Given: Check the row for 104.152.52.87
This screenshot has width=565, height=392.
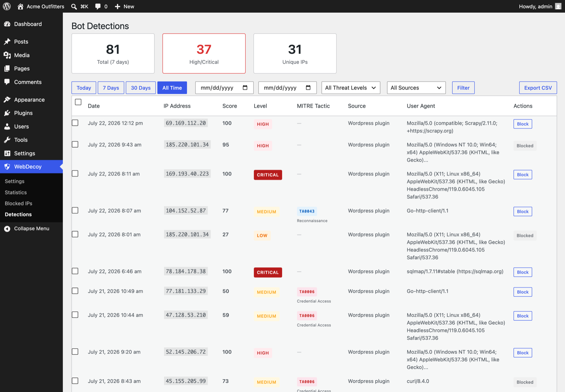Looking at the screenshot, I should (x=75, y=211).
